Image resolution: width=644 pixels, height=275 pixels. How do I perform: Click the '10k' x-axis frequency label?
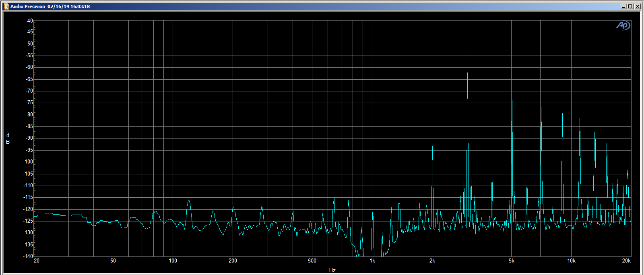[572, 261]
